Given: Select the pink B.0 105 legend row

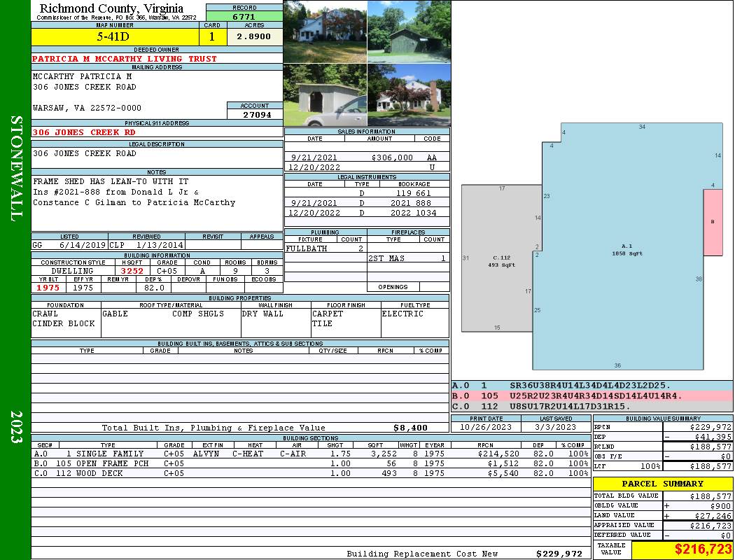Looking at the screenshot, I should coord(591,395).
